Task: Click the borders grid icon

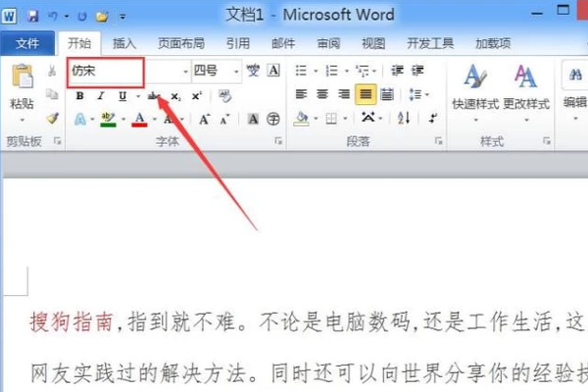Action: pyautogui.click(x=331, y=119)
